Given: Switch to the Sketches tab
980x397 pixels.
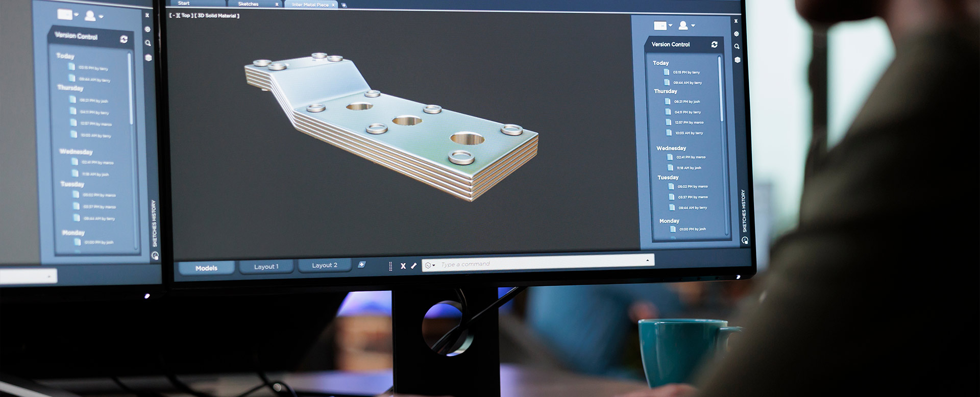Looking at the screenshot, I should [x=249, y=4].
